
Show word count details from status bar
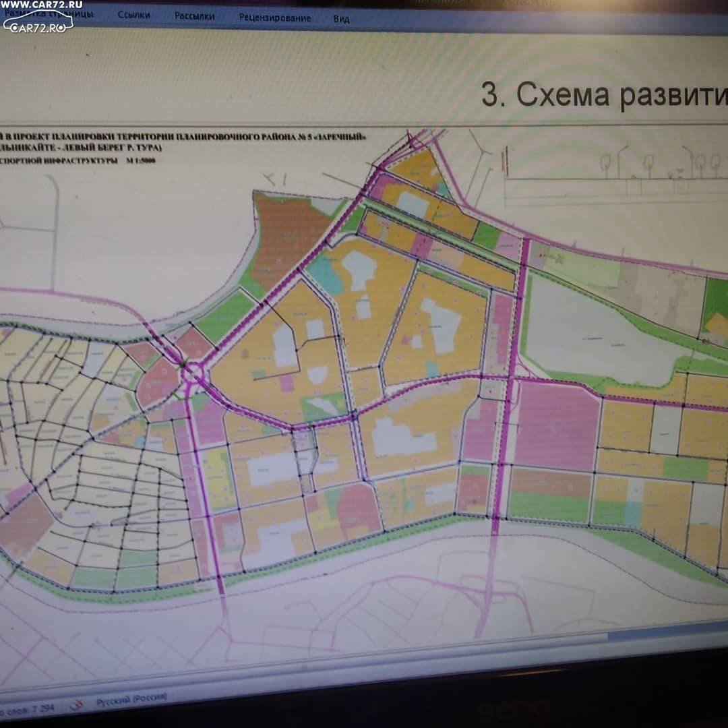27,710
